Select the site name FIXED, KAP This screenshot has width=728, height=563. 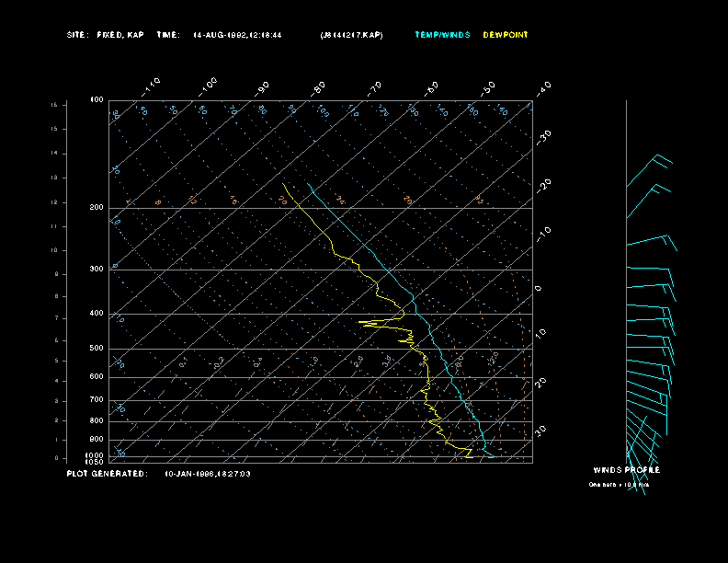[120, 35]
